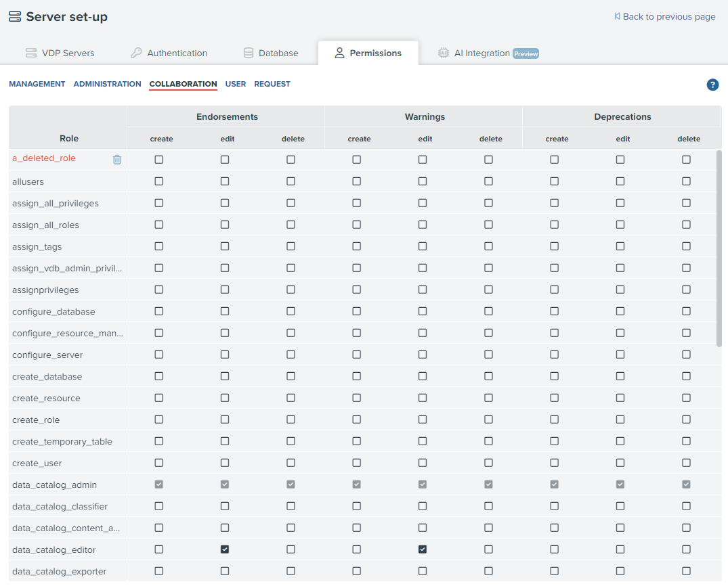Open the ADMINISTRATION sub-tab

pyautogui.click(x=107, y=84)
